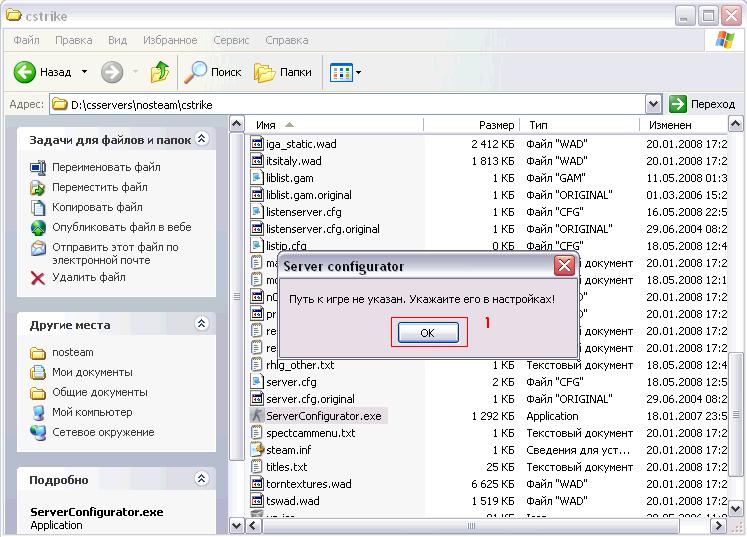Select the ServerConfigurator.exe file icon
The width and height of the screenshot is (747, 537).
click(257, 415)
